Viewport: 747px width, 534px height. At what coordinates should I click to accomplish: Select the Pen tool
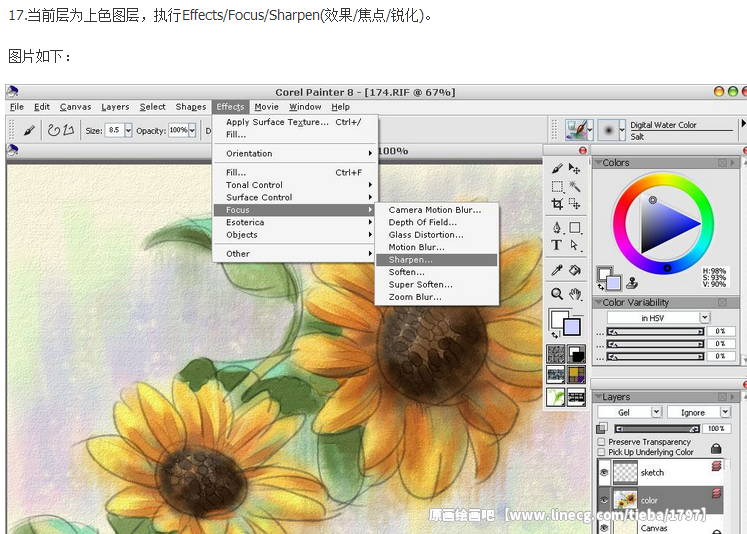[557, 228]
